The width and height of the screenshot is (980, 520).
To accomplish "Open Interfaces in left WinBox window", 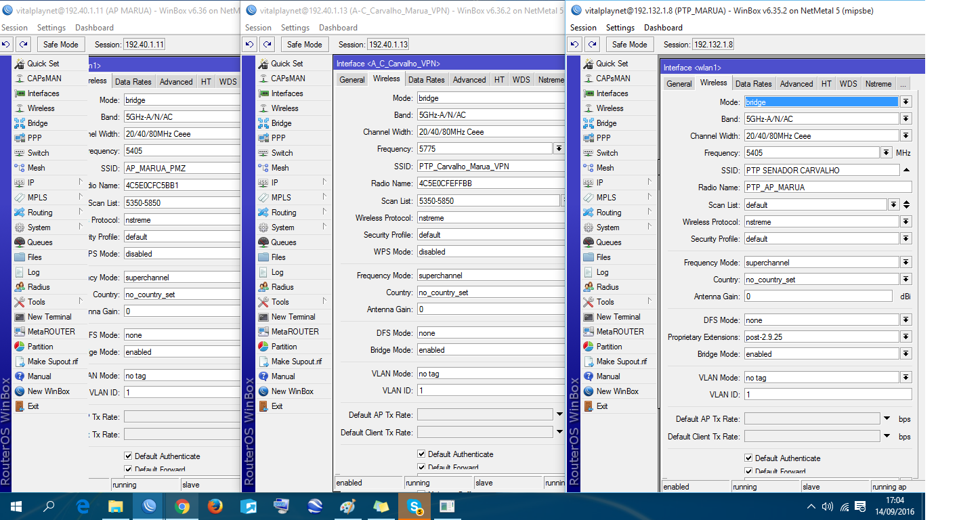I will coord(43,93).
